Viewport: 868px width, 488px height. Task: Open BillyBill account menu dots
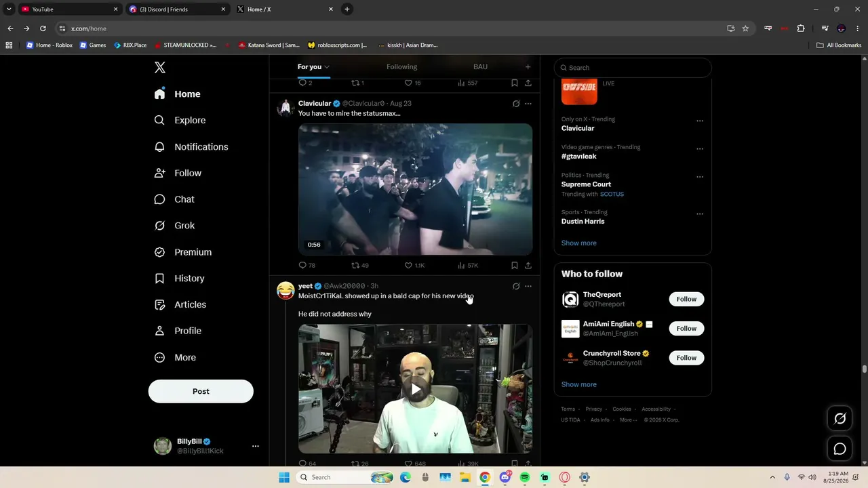(256, 446)
